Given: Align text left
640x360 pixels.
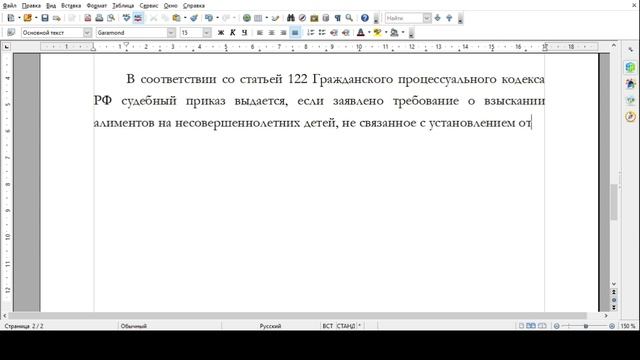Looking at the screenshot, I should (260, 32).
